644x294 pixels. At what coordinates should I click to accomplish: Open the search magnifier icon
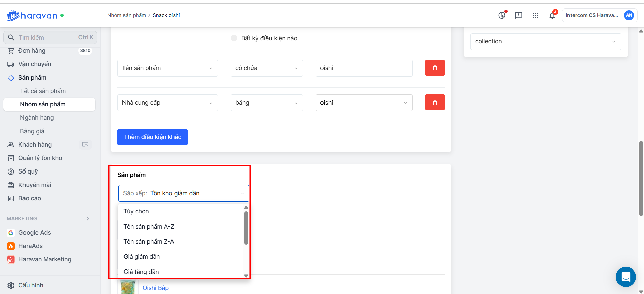click(11, 37)
